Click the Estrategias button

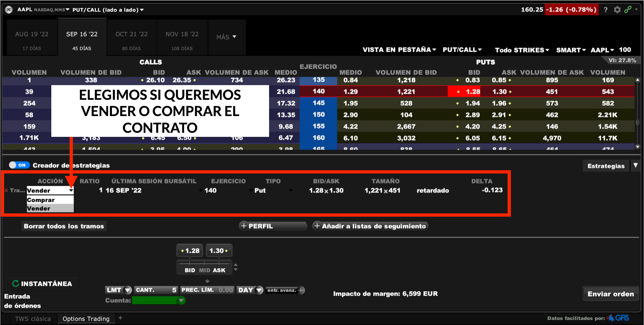[x=606, y=166]
